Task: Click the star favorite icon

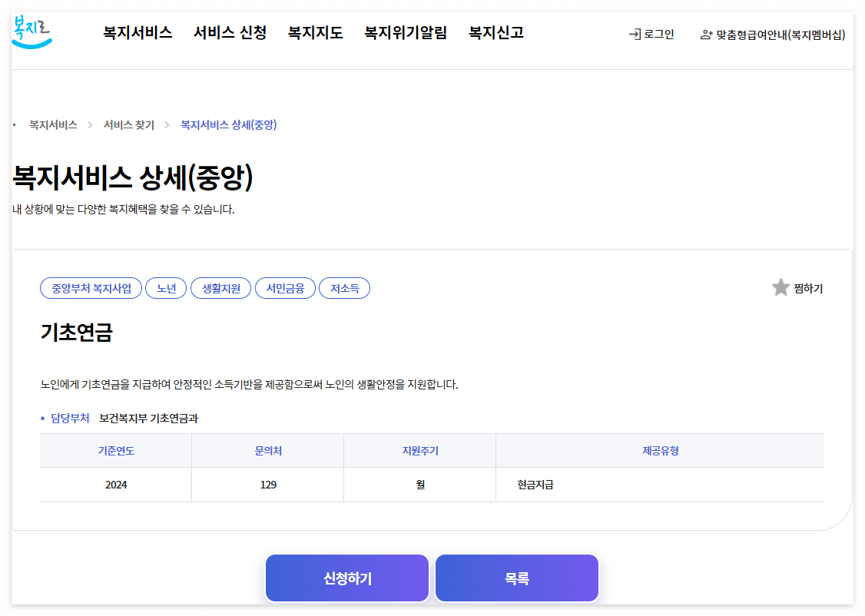Action: click(x=780, y=287)
